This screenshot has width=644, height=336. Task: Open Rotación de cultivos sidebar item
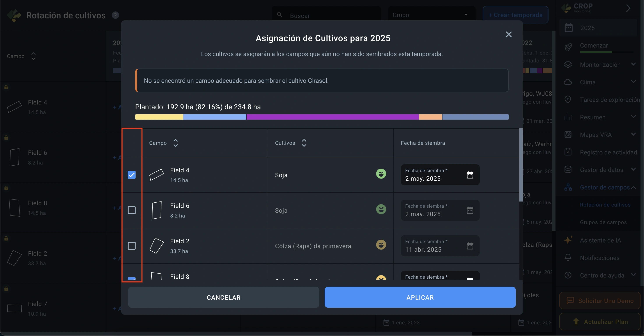click(x=605, y=205)
